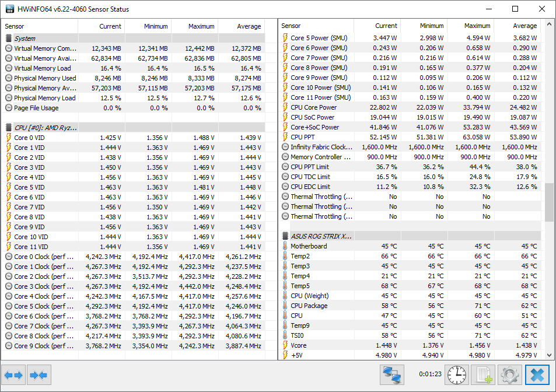Select the Core 8 Power (SMU) row

pyautogui.click(x=410, y=67)
